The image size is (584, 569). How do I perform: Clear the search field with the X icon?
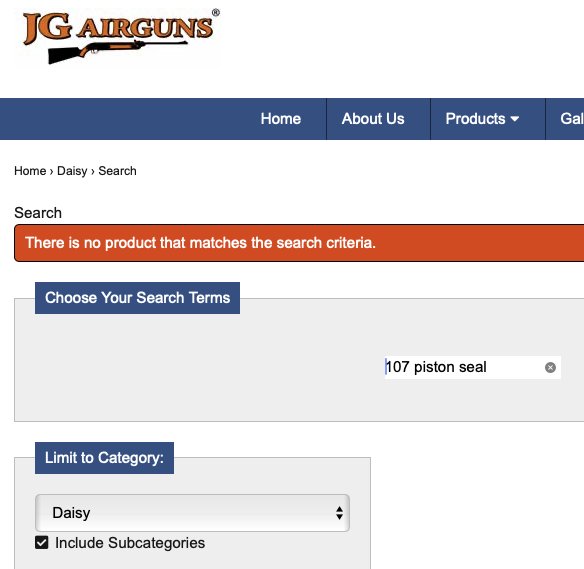(550, 368)
